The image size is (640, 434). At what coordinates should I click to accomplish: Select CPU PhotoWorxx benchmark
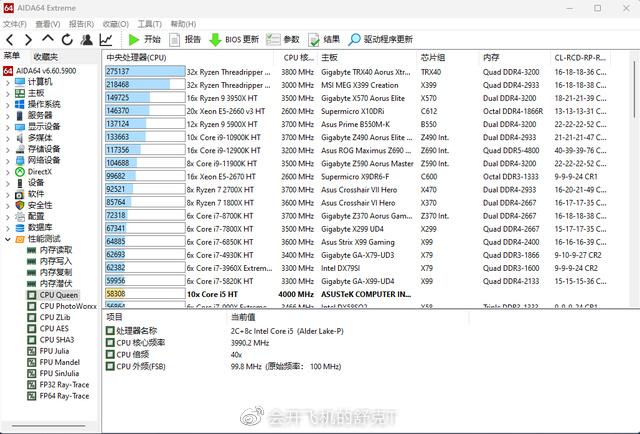click(x=68, y=306)
